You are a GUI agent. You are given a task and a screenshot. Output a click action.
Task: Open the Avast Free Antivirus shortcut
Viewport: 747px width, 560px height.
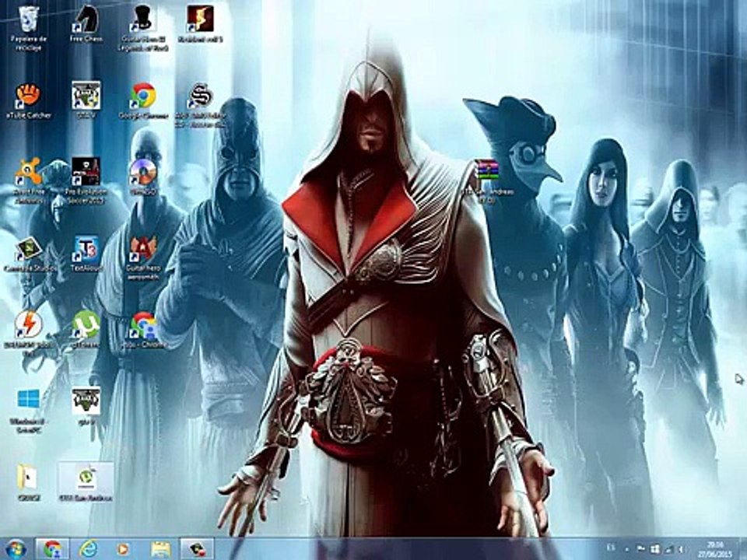coord(29,181)
